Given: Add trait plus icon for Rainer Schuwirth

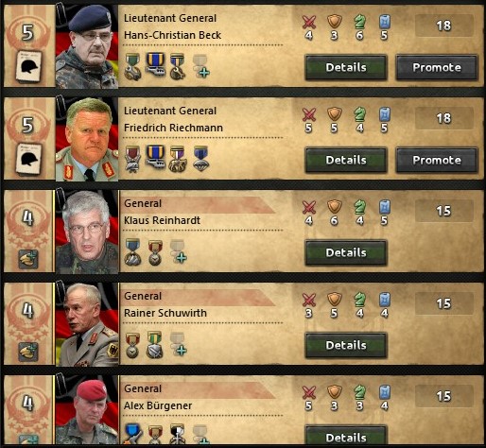Looking at the screenshot, I should 179,344.
